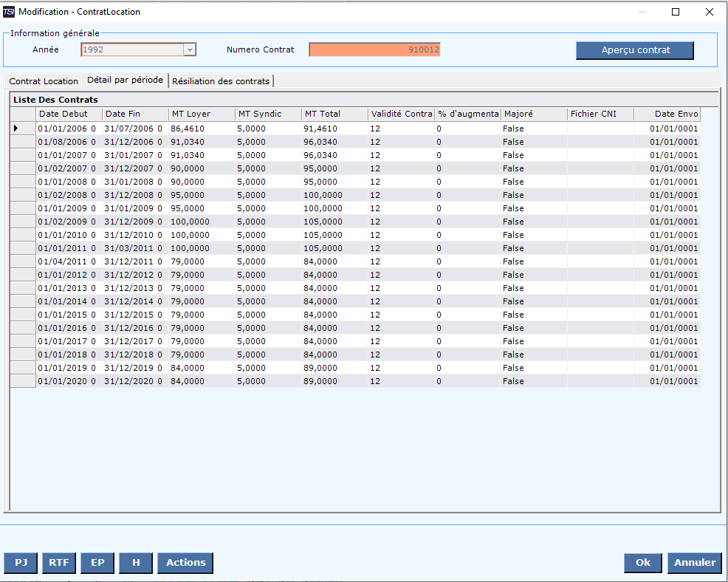Confirm with the Ok button
Screen dimensions: 728x582
pyautogui.click(x=643, y=563)
